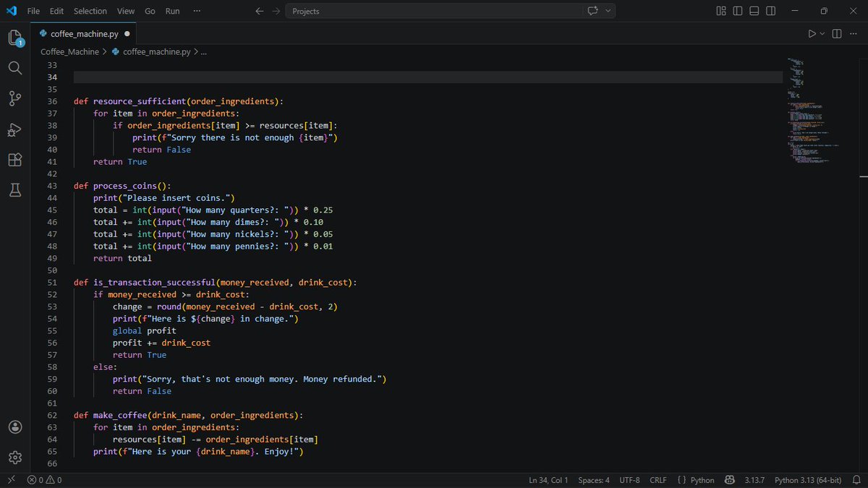Open the Go menu
The height and width of the screenshot is (488, 868).
tap(150, 11)
